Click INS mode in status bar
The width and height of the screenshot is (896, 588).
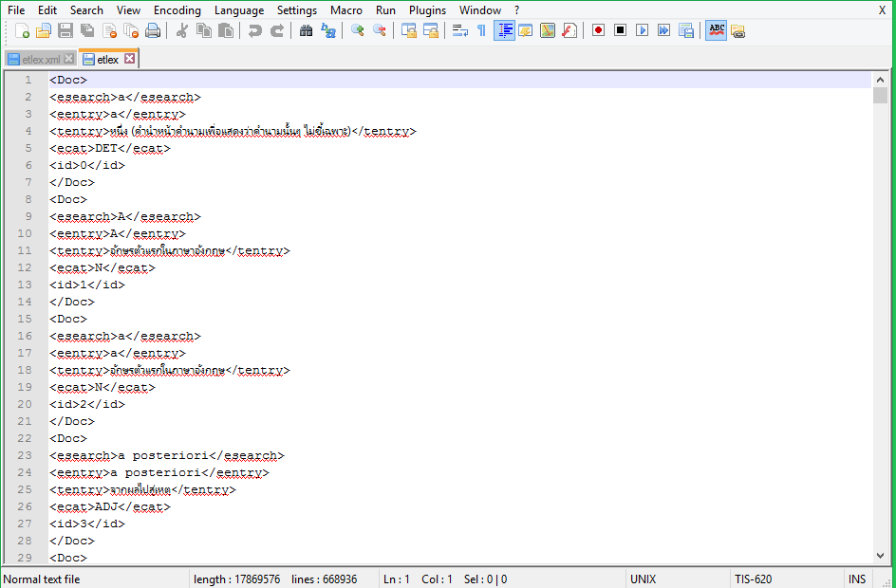pyautogui.click(x=856, y=579)
